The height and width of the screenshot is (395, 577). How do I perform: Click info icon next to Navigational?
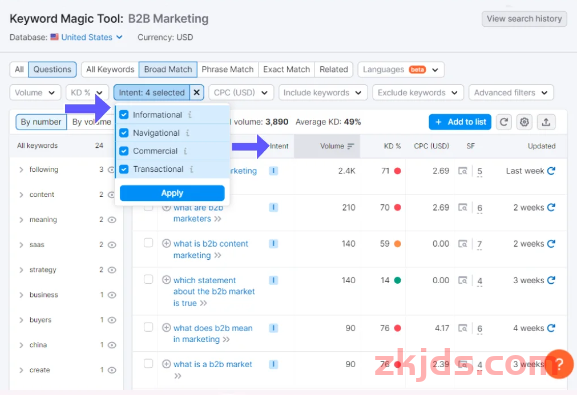click(x=187, y=133)
